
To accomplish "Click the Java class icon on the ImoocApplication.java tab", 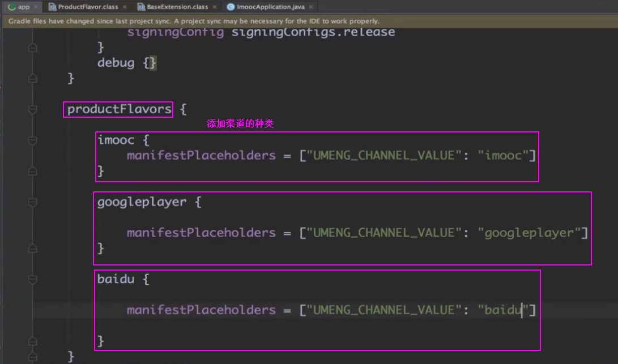I will [231, 7].
